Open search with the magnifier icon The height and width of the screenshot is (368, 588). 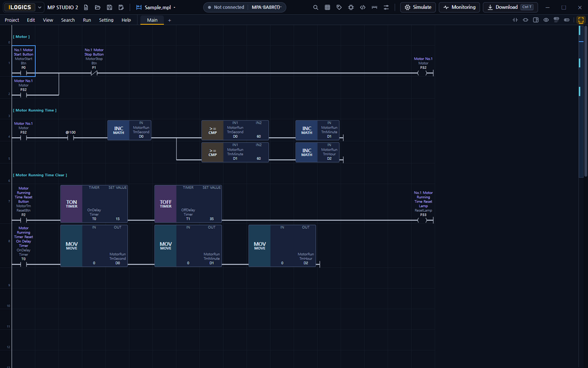coord(316,7)
